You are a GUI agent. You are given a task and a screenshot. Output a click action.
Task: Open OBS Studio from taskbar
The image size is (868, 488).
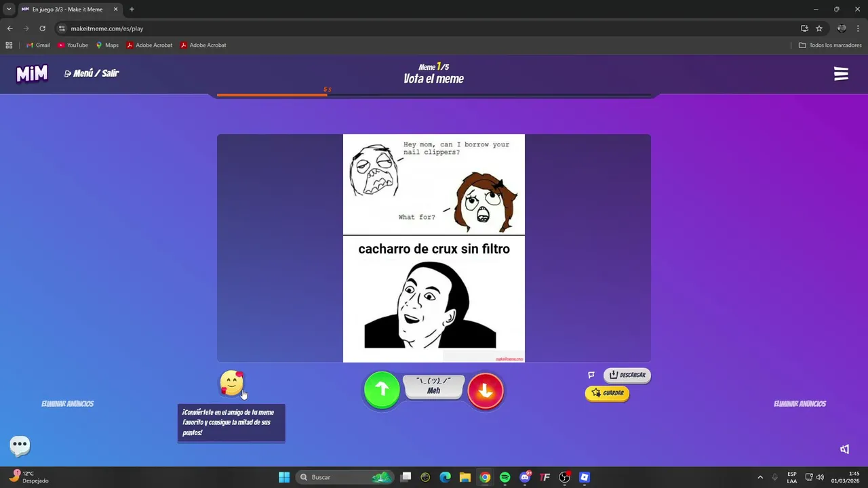point(564,477)
